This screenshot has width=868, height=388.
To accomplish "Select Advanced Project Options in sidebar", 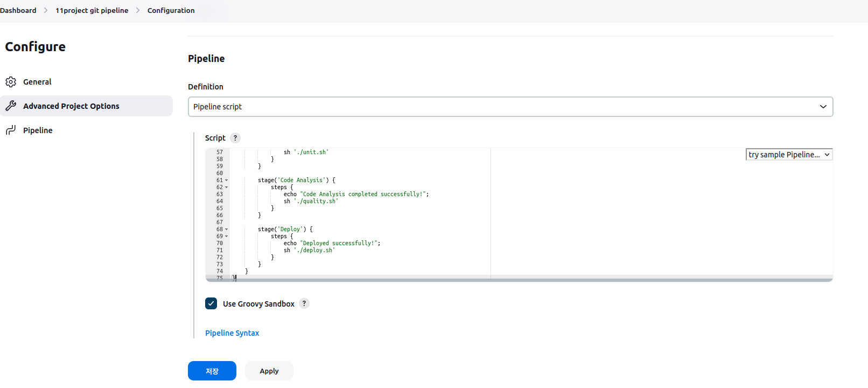I will click(x=86, y=106).
